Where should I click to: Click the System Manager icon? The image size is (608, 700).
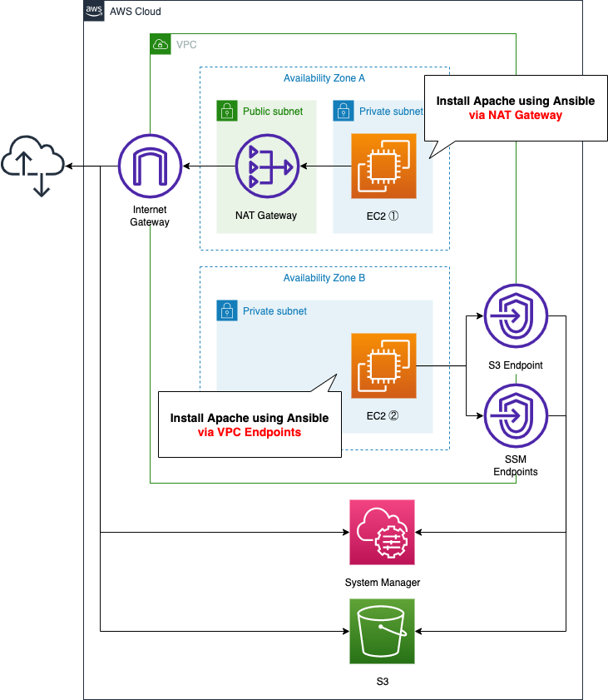[x=383, y=532]
